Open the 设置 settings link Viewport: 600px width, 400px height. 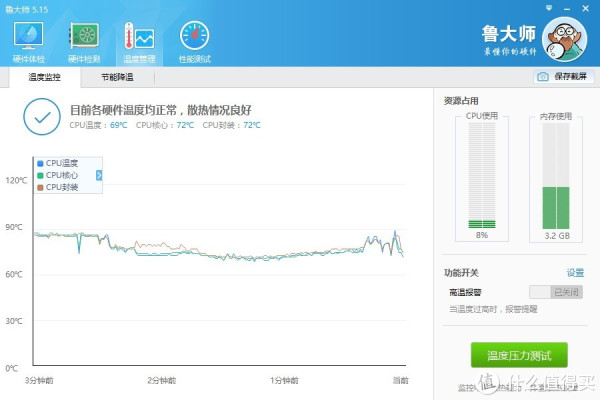(575, 273)
